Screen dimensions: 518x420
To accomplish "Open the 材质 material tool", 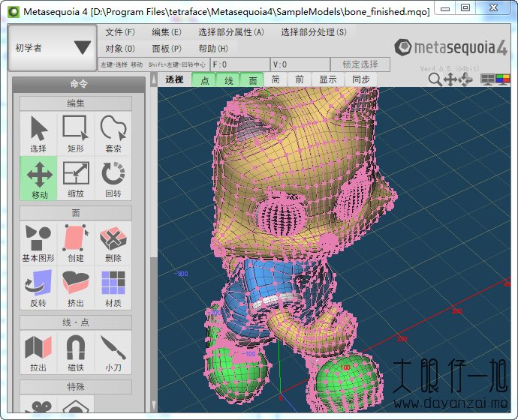I will [x=113, y=288].
